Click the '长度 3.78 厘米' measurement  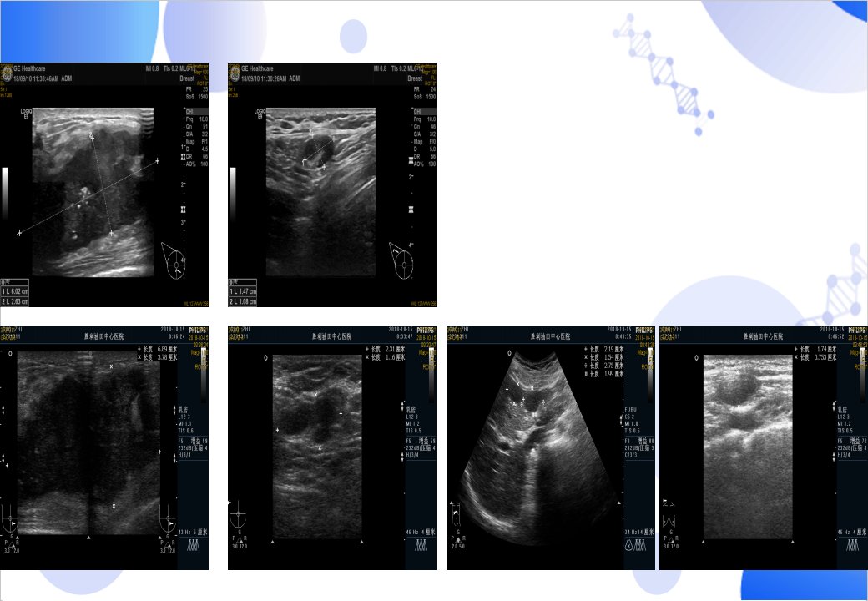point(158,357)
